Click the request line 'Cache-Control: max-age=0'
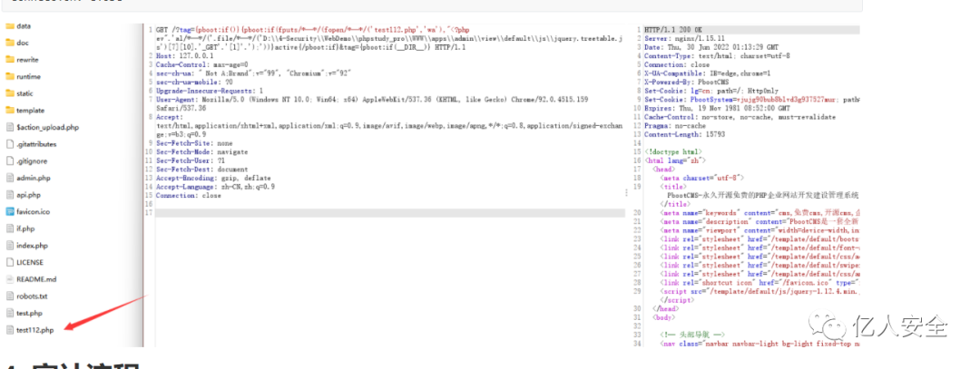 (x=201, y=64)
